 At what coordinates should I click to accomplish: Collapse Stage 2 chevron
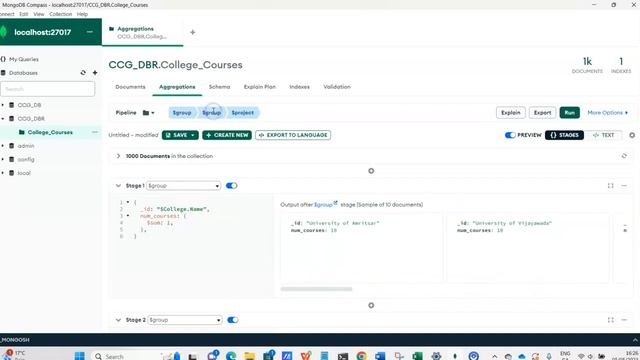pos(118,320)
